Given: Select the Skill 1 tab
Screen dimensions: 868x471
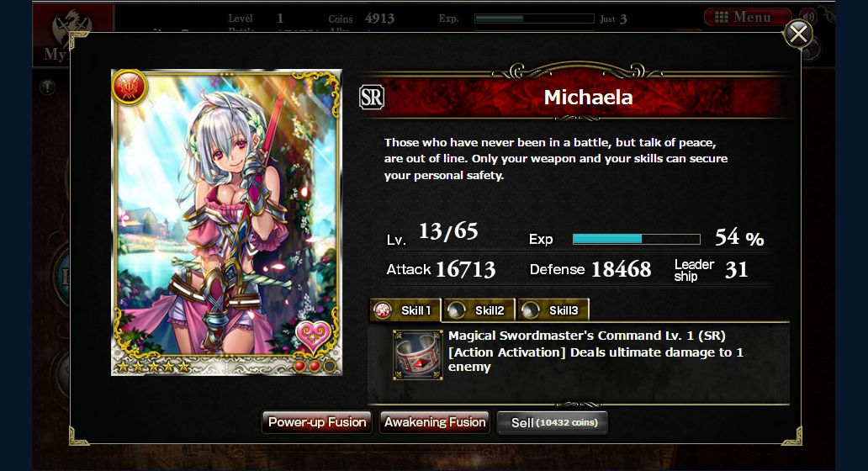Looking at the screenshot, I should pos(405,310).
